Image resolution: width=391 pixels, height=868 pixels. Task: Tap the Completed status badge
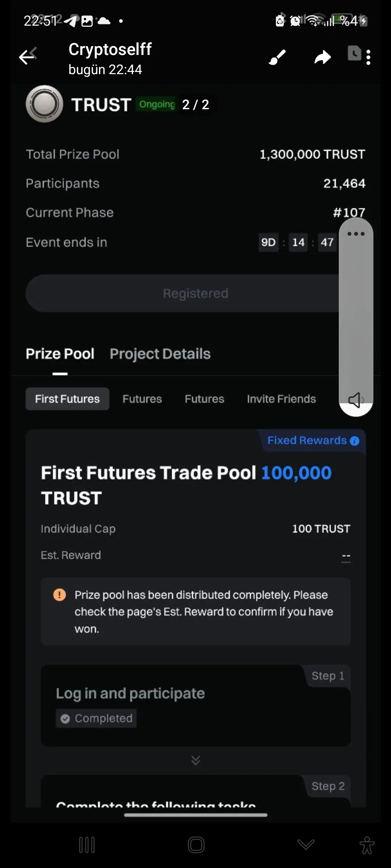pyautogui.click(x=96, y=718)
